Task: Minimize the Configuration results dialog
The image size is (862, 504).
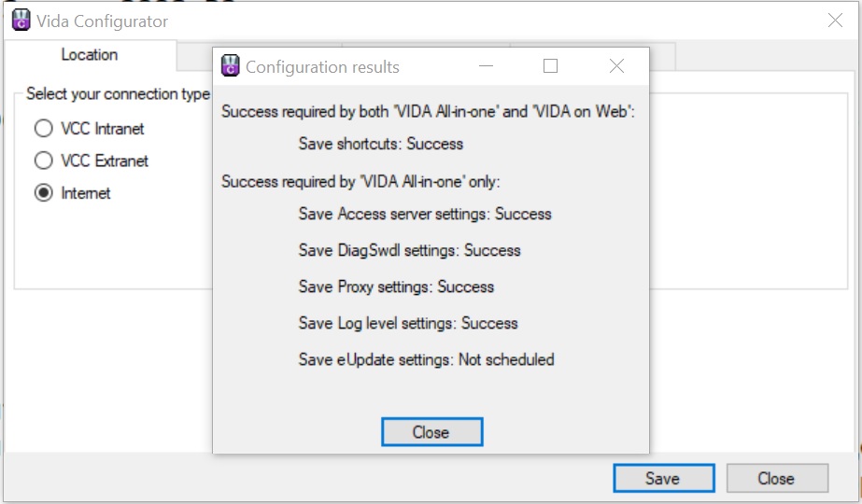Action: (486, 66)
